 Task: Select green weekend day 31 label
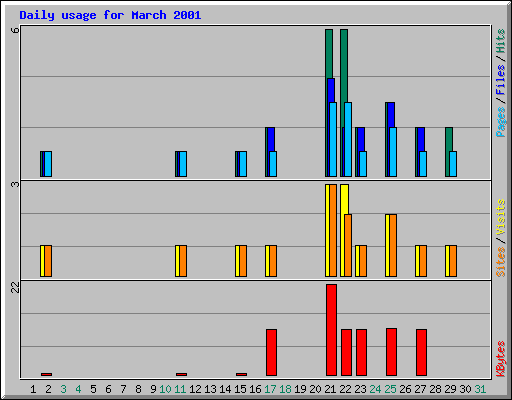pos(480,389)
